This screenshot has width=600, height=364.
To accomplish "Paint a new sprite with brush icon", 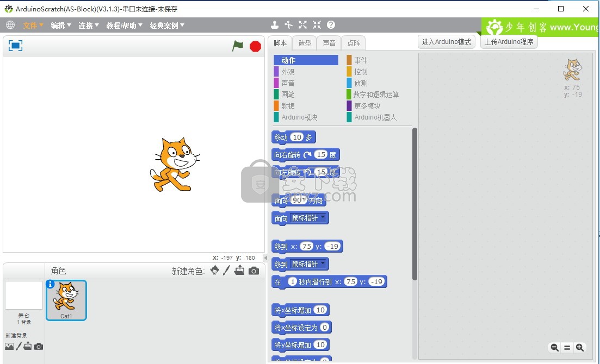I will [226, 270].
